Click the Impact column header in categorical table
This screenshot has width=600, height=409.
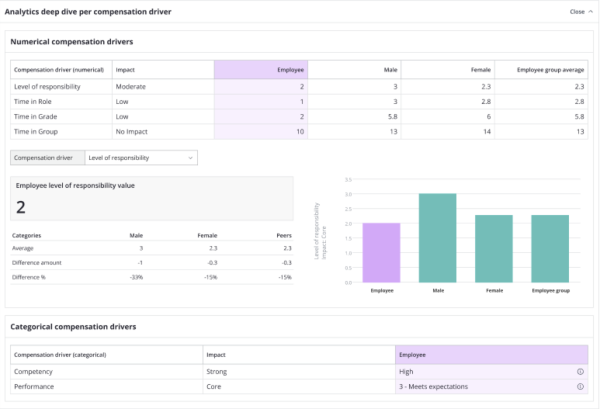pos(298,355)
